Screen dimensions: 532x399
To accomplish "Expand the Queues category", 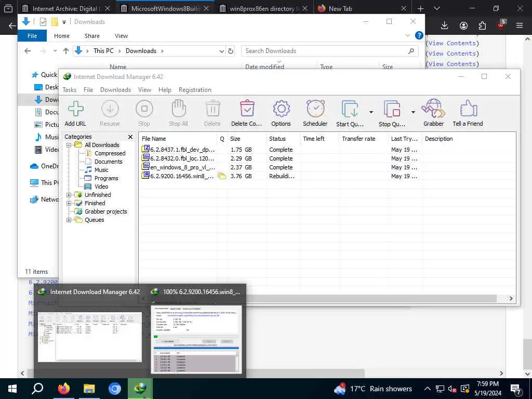I will point(69,220).
